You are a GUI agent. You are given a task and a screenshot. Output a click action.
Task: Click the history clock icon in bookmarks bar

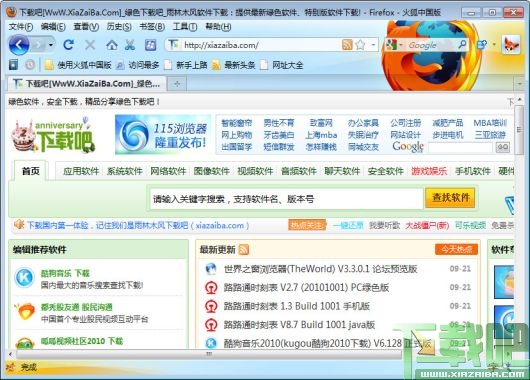click(x=30, y=65)
